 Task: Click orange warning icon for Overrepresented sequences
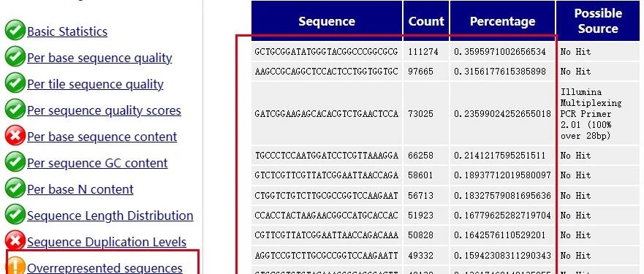pyautogui.click(x=15, y=265)
